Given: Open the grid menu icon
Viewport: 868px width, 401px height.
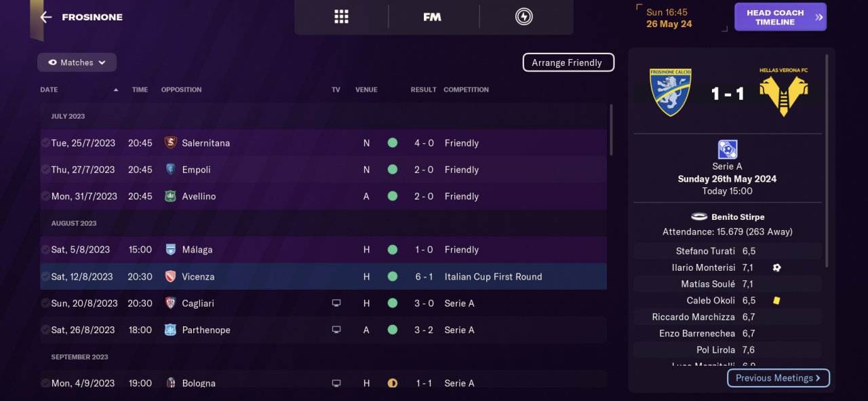Looking at the screenshot, I should coord(341,17).
